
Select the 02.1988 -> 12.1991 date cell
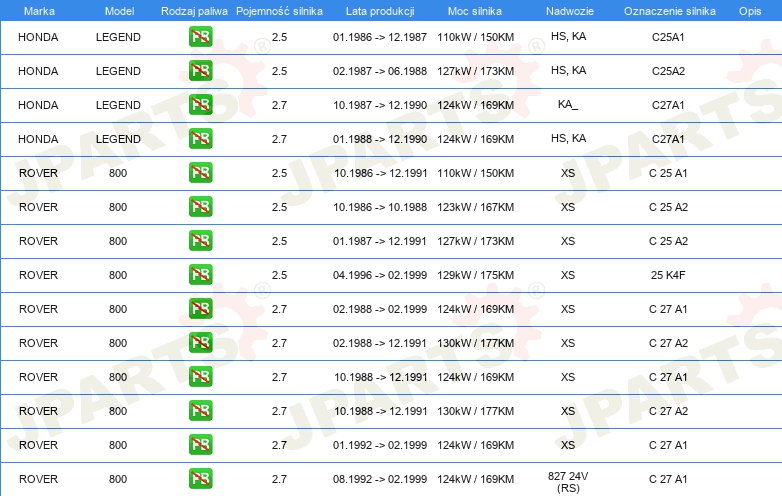pos(380,343)
